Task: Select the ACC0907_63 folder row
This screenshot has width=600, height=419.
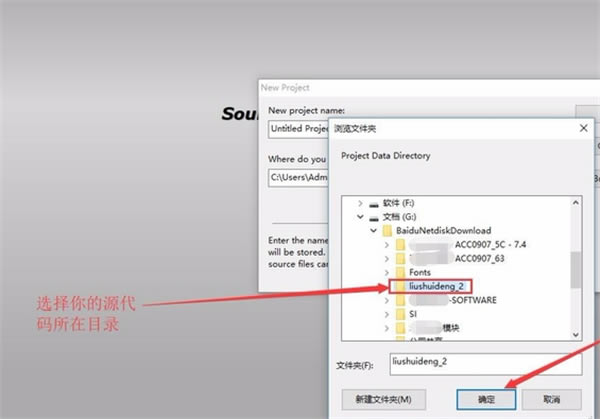Action: (x=479, y=259)
